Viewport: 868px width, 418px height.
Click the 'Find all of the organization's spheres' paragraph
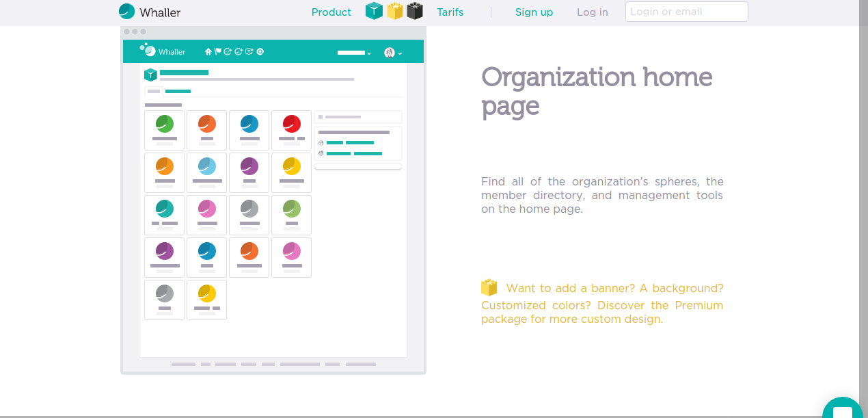pos(602,195)
